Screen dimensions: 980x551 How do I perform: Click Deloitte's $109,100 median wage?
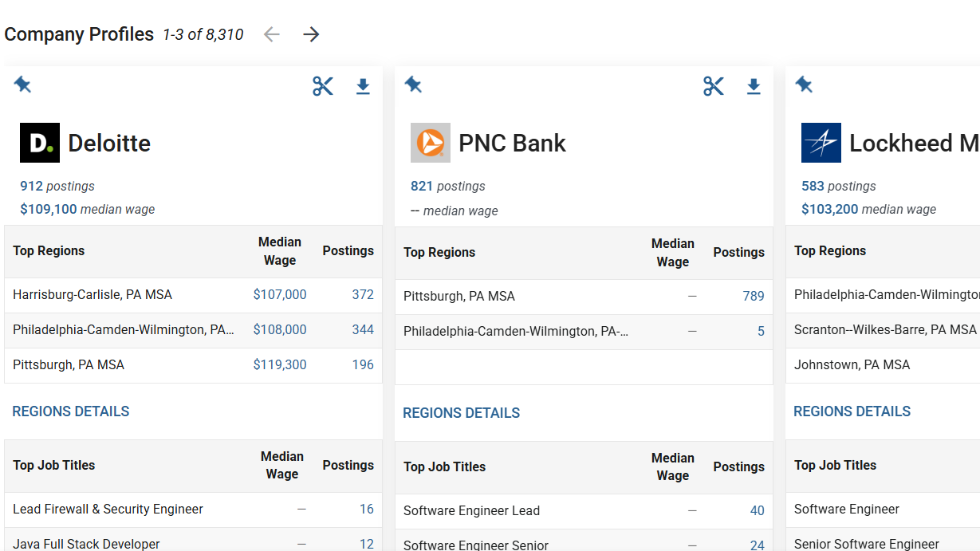pyautogui.click(x=49, y=209)
